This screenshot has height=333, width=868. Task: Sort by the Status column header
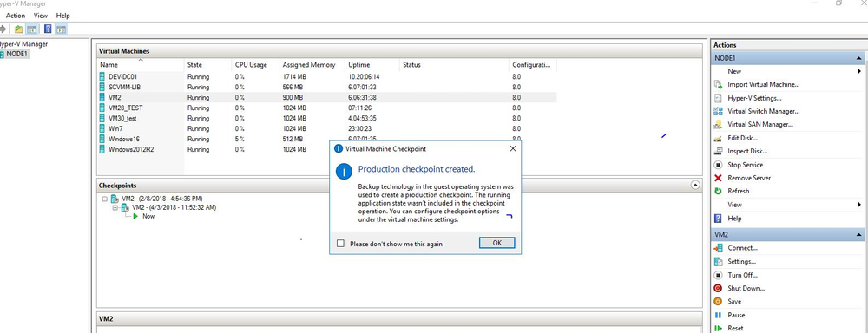pos(455,65)
